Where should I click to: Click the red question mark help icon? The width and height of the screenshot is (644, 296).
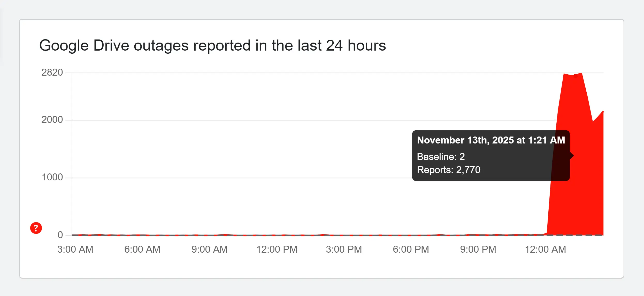[x=36, y=228]
